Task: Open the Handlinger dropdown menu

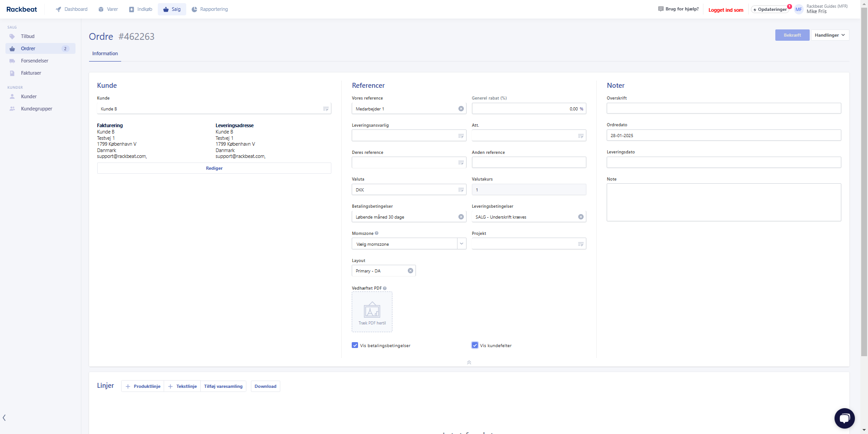Action: (x=830, y=35)
